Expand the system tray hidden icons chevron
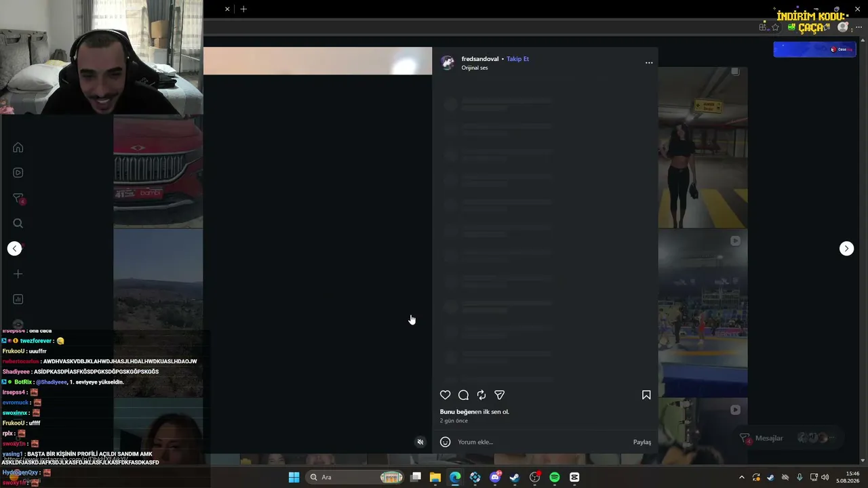This screenshot has width=868, height=488. pos(741,477)
